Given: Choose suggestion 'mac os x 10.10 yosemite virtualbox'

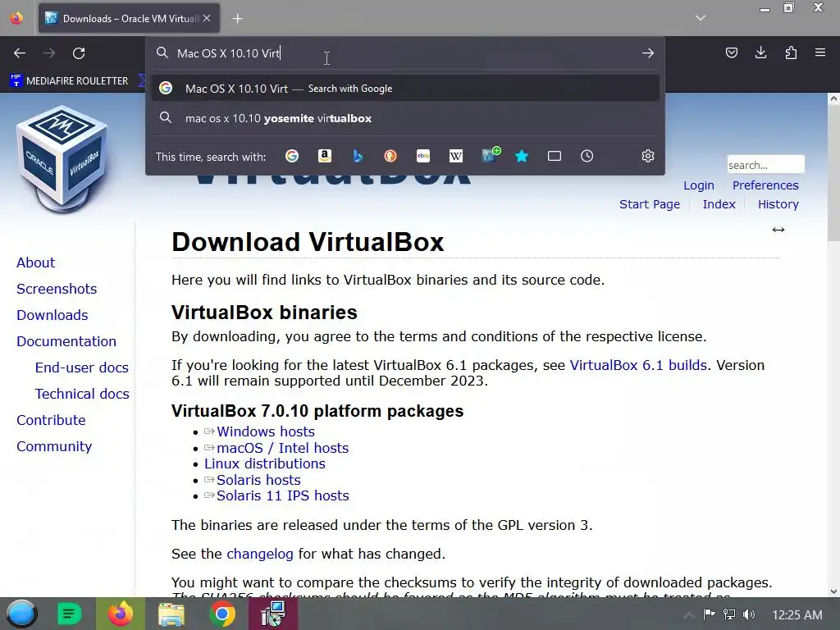Looking at the screenshot, I should click(x=405, y=118).
